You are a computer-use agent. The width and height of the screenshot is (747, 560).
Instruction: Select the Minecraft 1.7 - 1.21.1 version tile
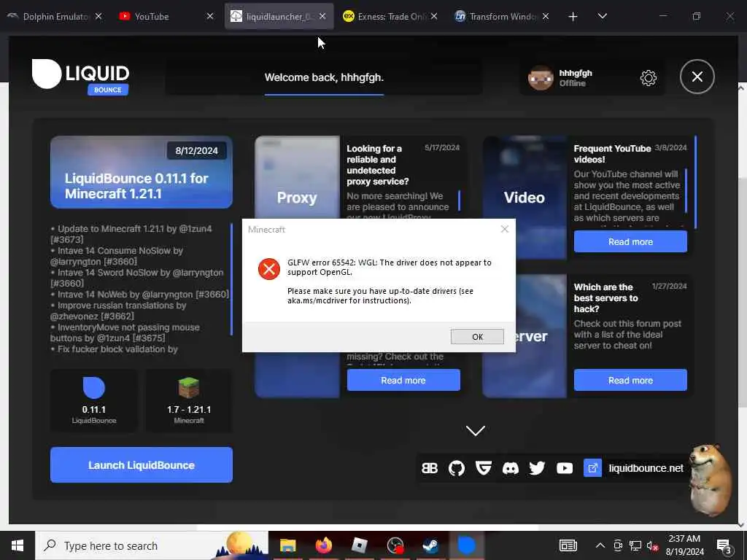[189, 400]
